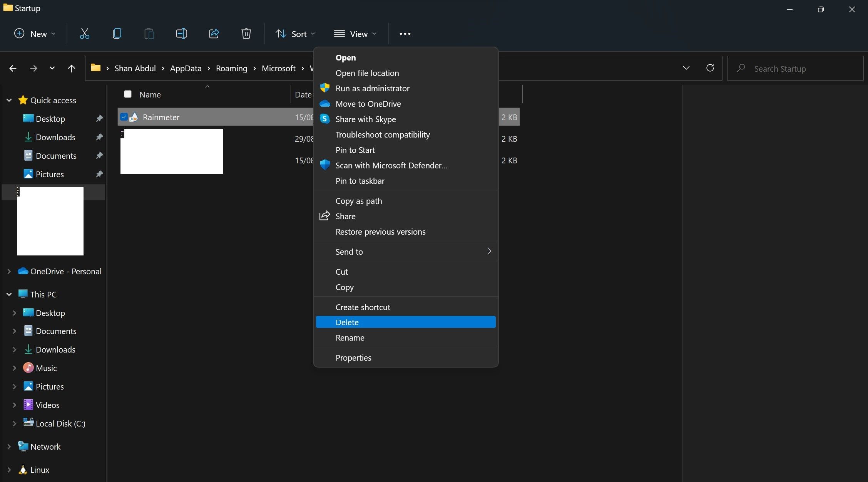This screenshot has width=868, height=482.
Task: Unpin Documents from Quick access
Action: (99, 156)
